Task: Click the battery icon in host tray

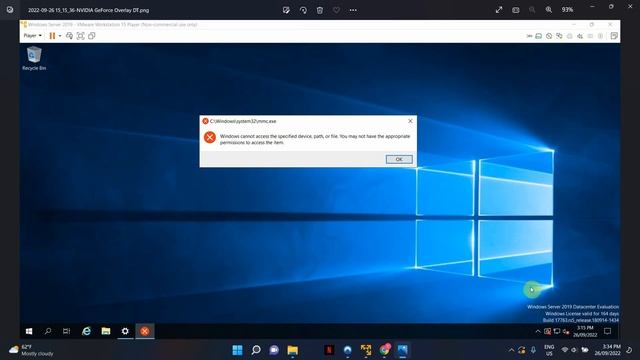Action: point(585,350)
